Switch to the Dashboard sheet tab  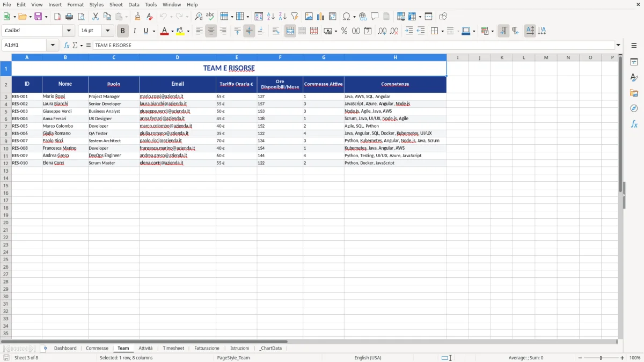[x=65, y=348]
